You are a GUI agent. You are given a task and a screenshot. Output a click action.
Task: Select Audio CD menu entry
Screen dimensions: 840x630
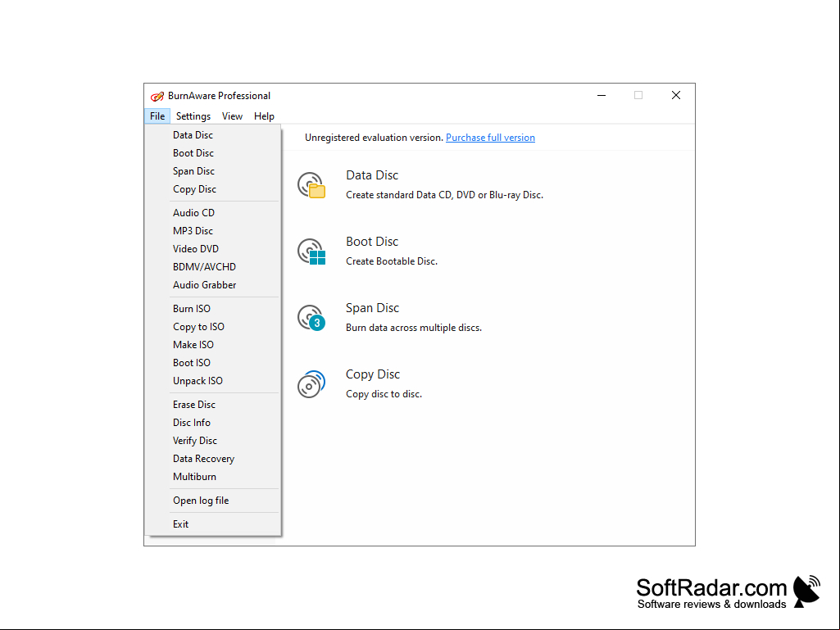point(213,213)
